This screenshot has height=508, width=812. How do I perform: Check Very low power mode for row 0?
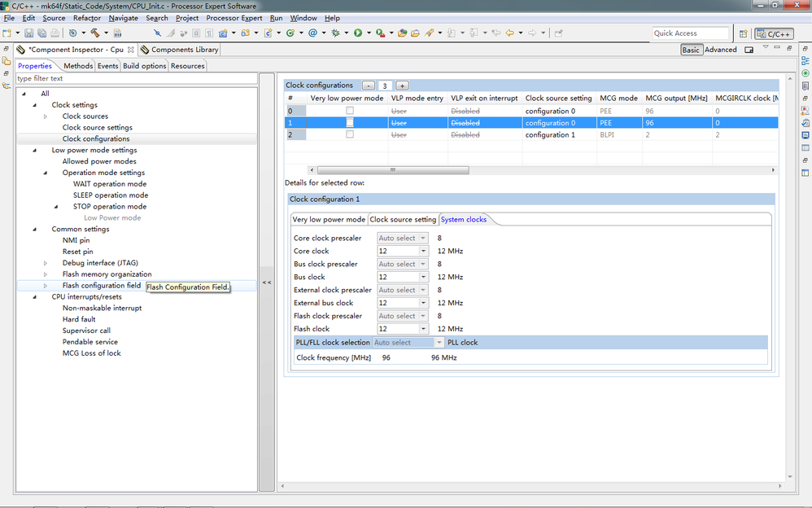pyautogui.click(x=350, y=111)
